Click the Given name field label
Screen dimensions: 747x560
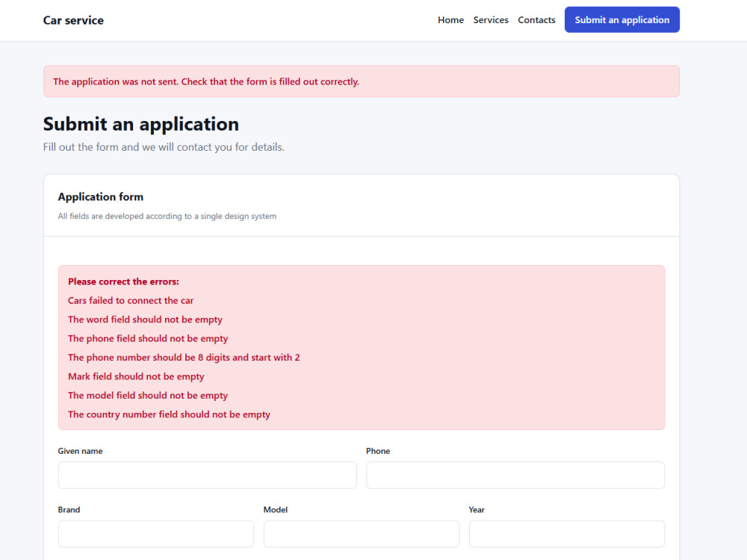click(80, 451)
